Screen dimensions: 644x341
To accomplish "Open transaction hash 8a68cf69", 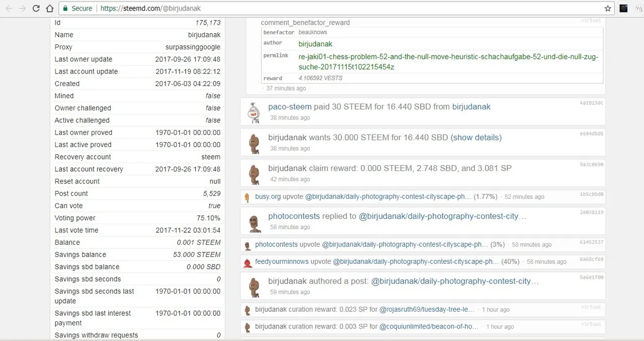I will [x=591, y=259].
